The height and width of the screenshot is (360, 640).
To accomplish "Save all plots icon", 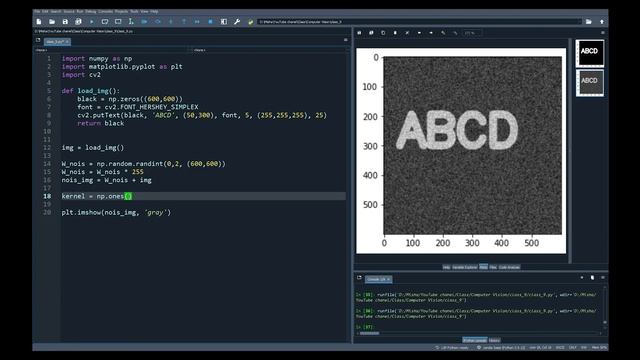I will (371, 33).
